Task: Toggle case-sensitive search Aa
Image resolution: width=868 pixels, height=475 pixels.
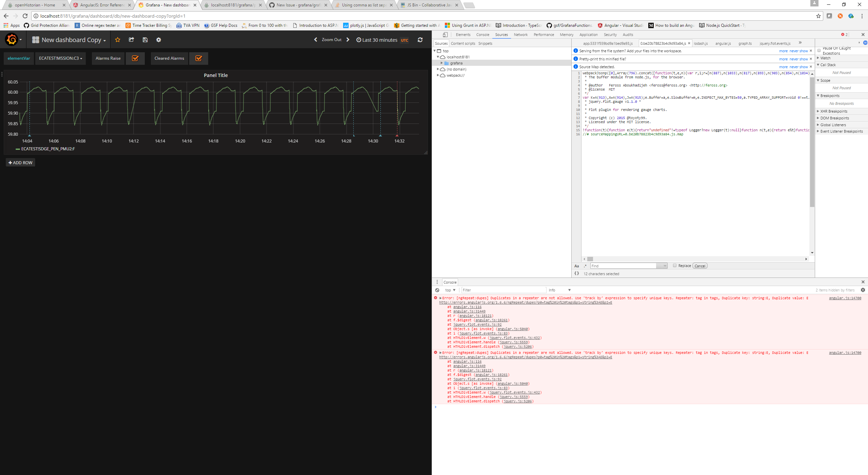Action: tap(577, 266)
